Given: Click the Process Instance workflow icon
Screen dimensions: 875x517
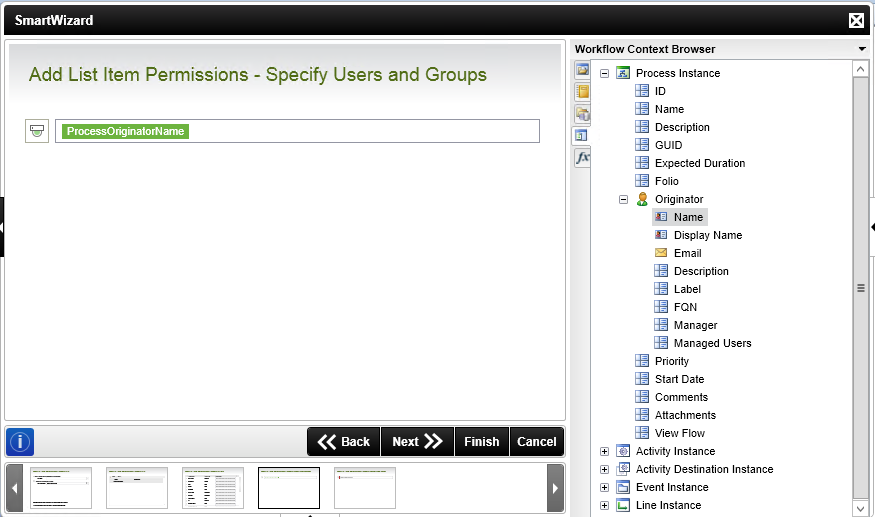Looking at the screenshot, I should 623,73.
